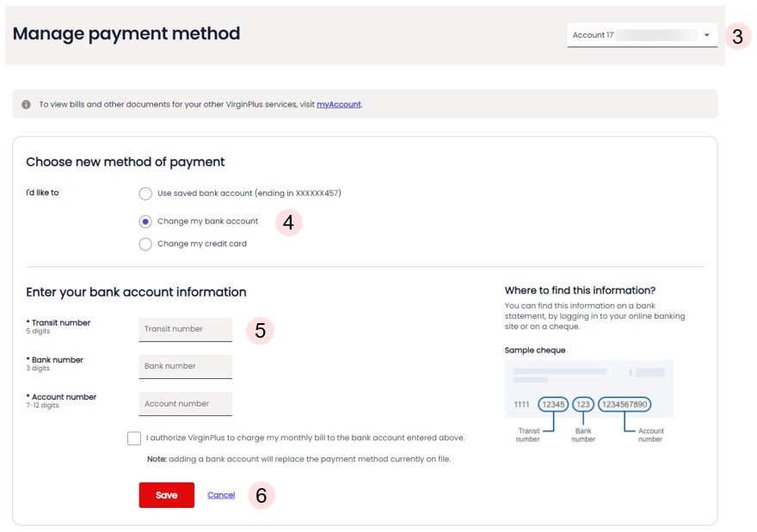Click into the Account number field
This screenshot has height=532, width=757.
[x=185, y=403]
